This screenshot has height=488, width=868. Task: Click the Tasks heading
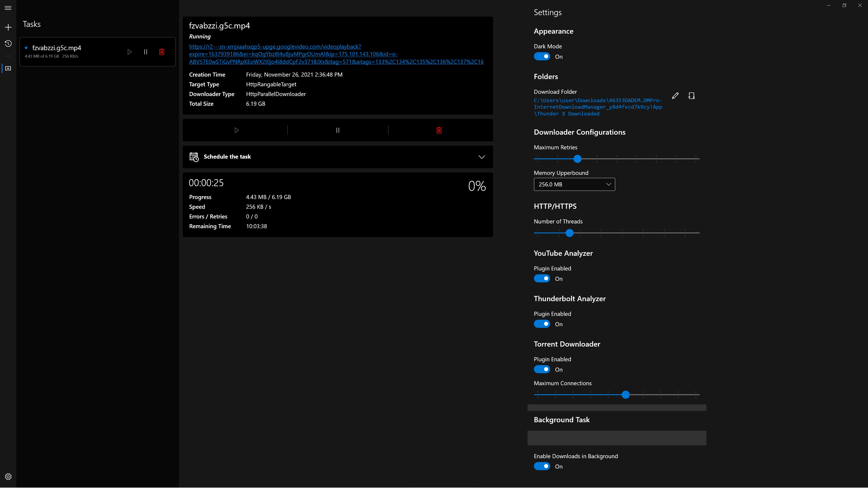click(x=32, y=24)
